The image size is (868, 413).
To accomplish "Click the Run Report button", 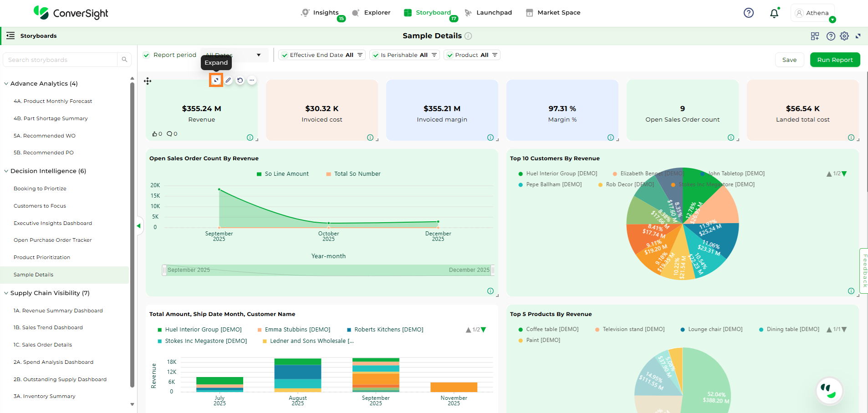I will click(x=834, y=60).
